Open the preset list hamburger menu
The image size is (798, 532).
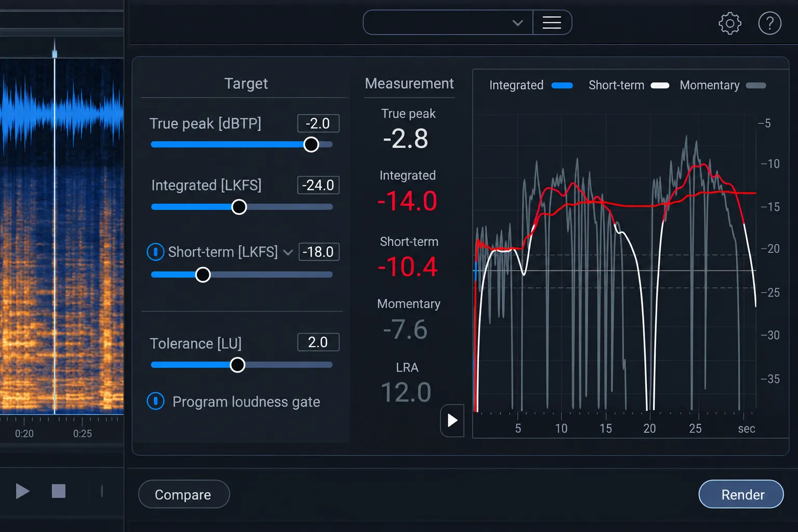click(552, 22)
